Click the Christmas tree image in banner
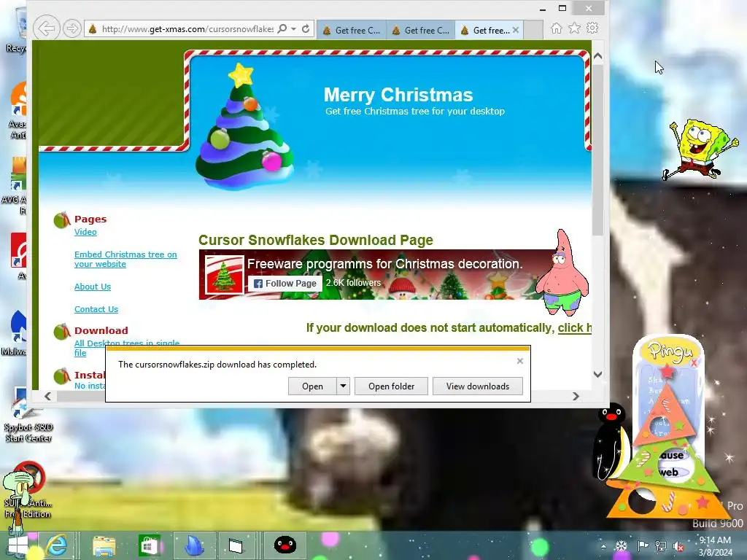Viewport: 747px width, 560px height. coord(244,126)
